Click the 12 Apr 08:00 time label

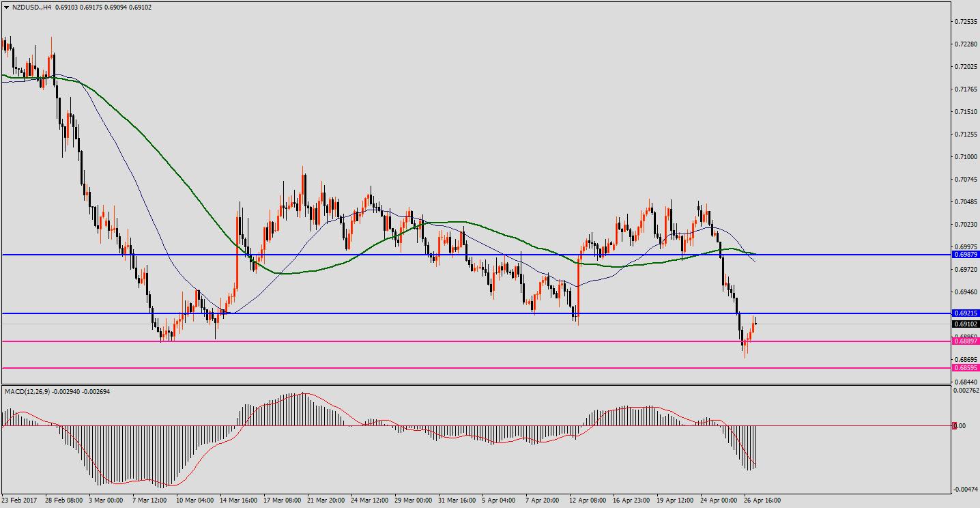point(587,500)
